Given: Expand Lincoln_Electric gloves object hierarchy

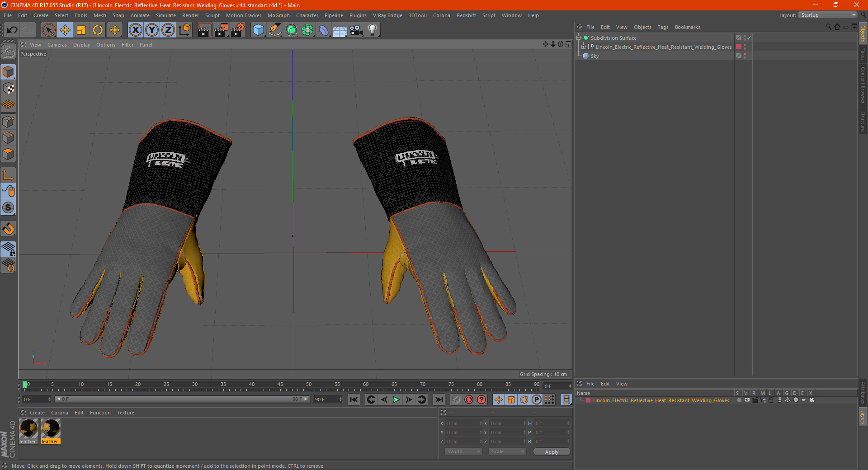Looking at the screenshot, I should 584,47.
